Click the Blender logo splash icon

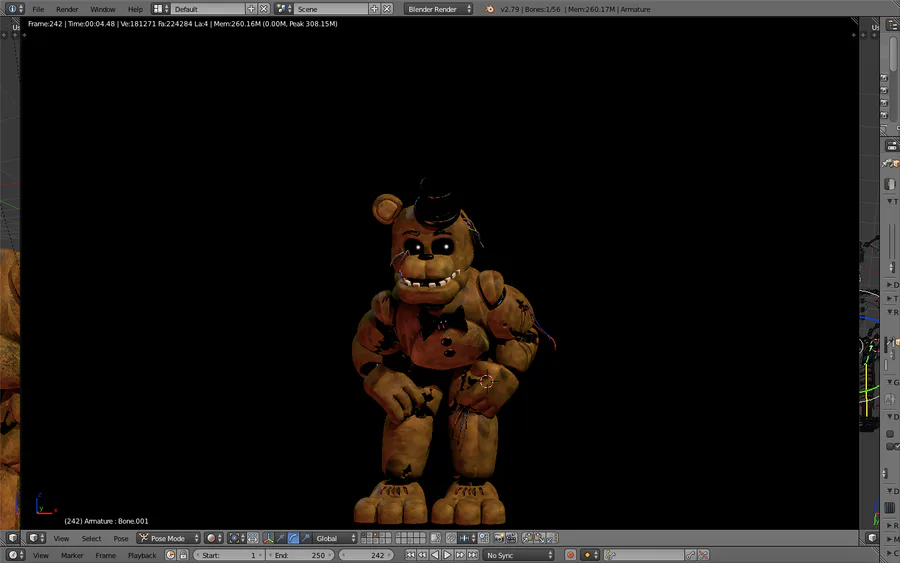click(x=490, y=9)
